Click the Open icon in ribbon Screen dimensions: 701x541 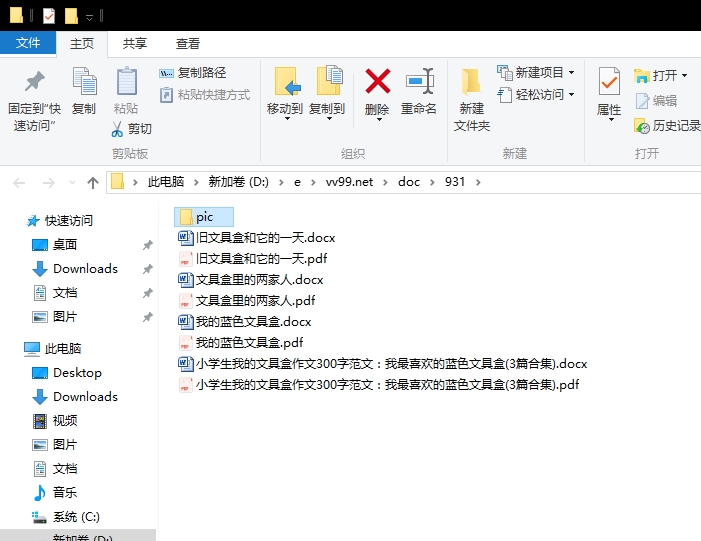click(x=641, y=76)
